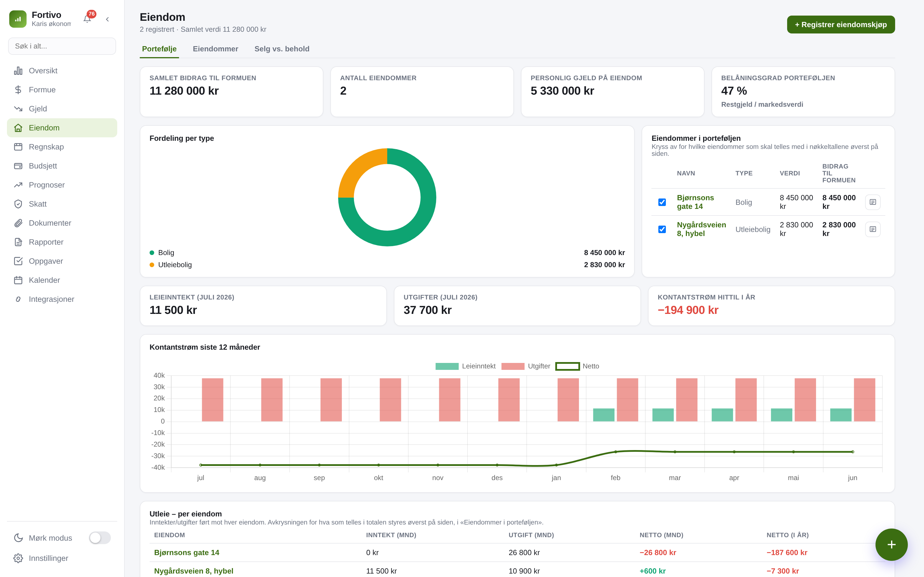This screenshot has width=924, height=577.
Task: Open Bjørnsons gate 14 link in Utleie table
Action: pyautogui.click(x=187, y=552)
